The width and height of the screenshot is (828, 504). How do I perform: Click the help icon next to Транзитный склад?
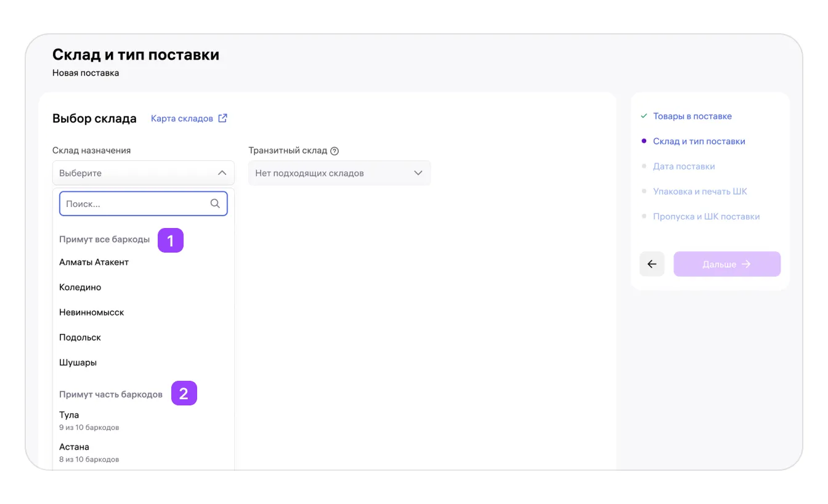[335, 151]
